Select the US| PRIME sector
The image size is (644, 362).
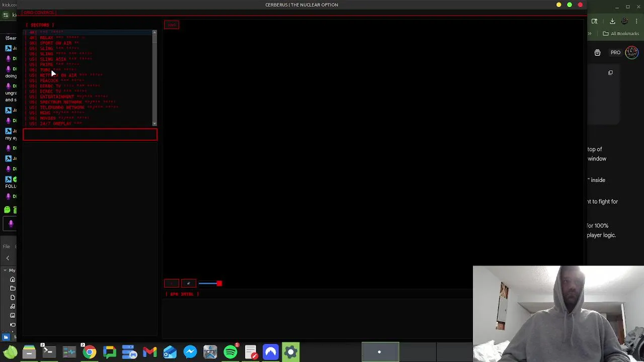pyautogui.click(x=88, y=65)
